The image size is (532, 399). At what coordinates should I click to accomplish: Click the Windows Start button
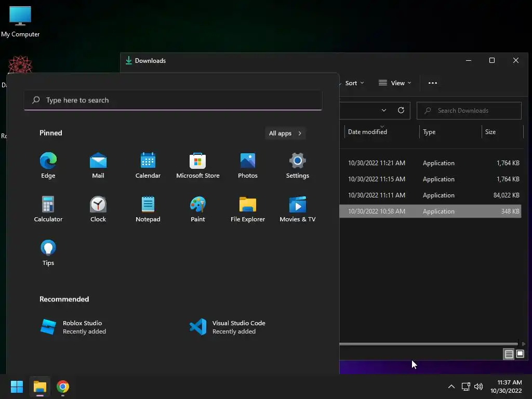point(17,387)
